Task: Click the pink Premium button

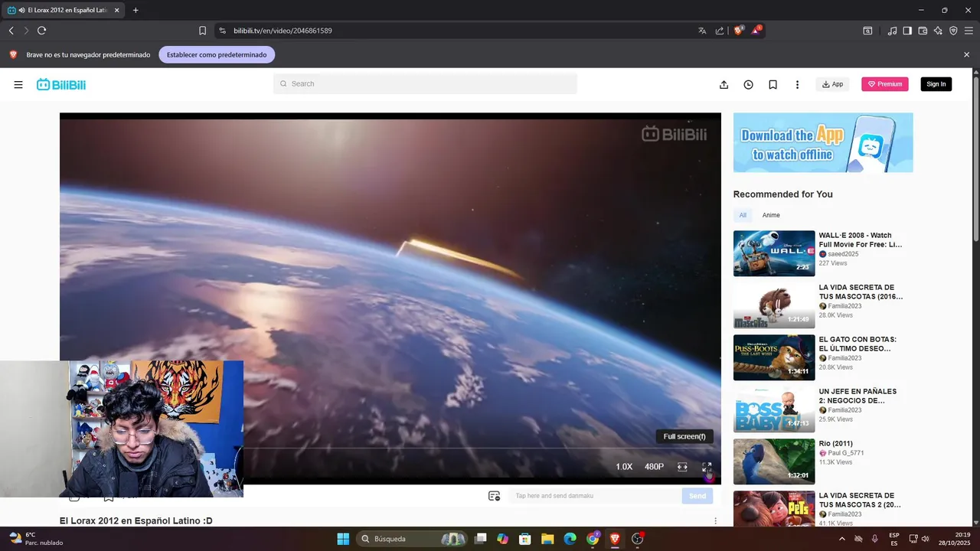Action: 884,84
